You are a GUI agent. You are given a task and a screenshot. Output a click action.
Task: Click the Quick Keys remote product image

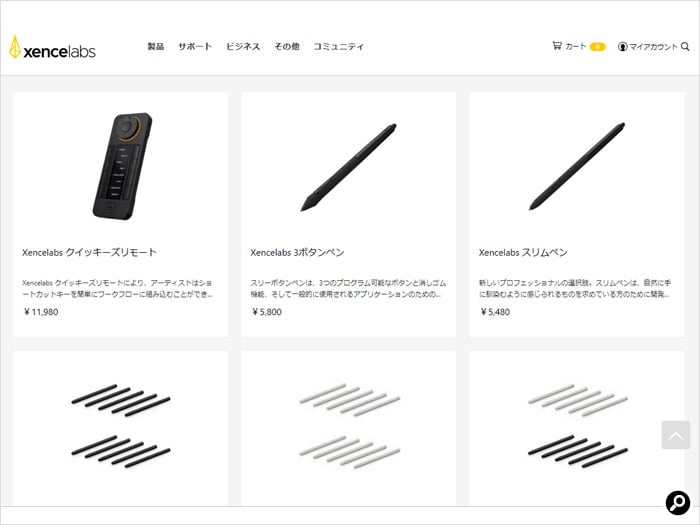click(122, 166)
